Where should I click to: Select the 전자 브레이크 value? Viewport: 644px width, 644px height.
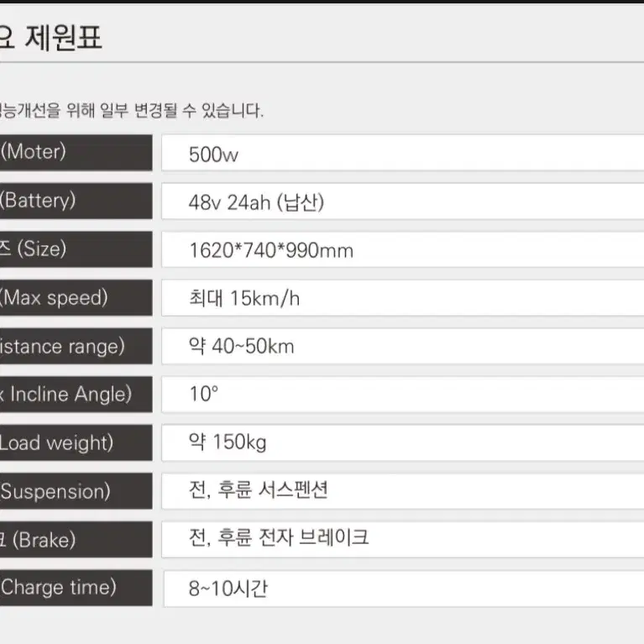coord(314,537)
